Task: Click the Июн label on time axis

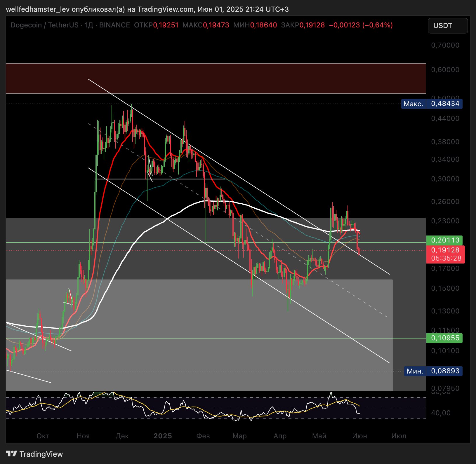Action: point(359,436)
